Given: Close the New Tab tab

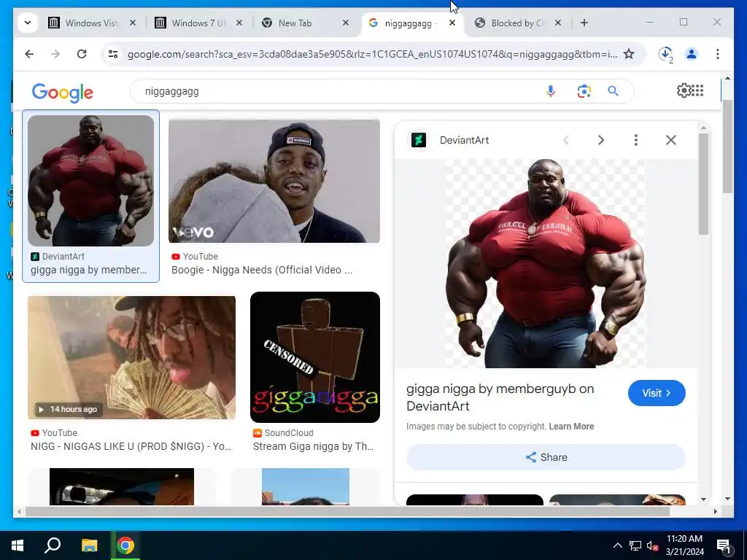Looking at the screenshot, I should 346,23.
